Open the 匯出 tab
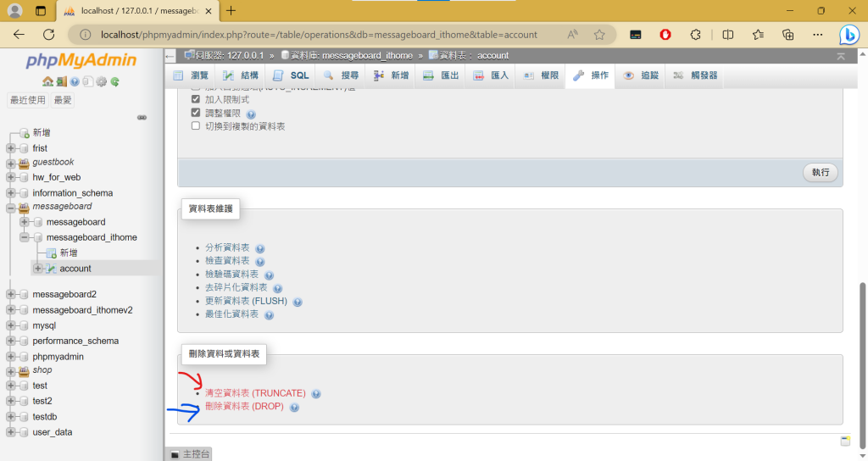 pos(441,75)
